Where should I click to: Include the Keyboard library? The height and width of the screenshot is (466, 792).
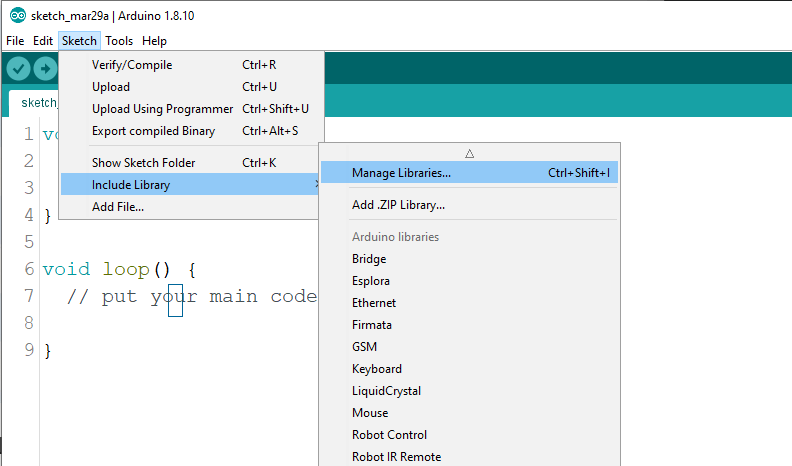[469, 369]
